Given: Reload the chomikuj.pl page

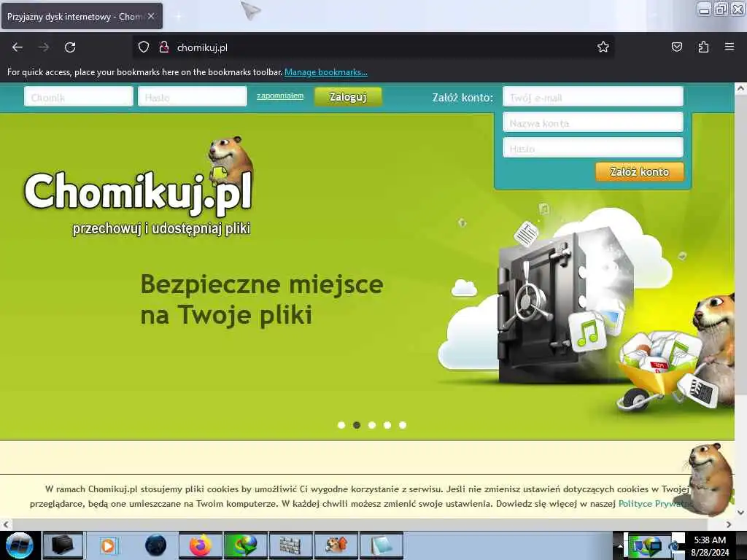Looking at the screenshot, I should tap(70, 47).
